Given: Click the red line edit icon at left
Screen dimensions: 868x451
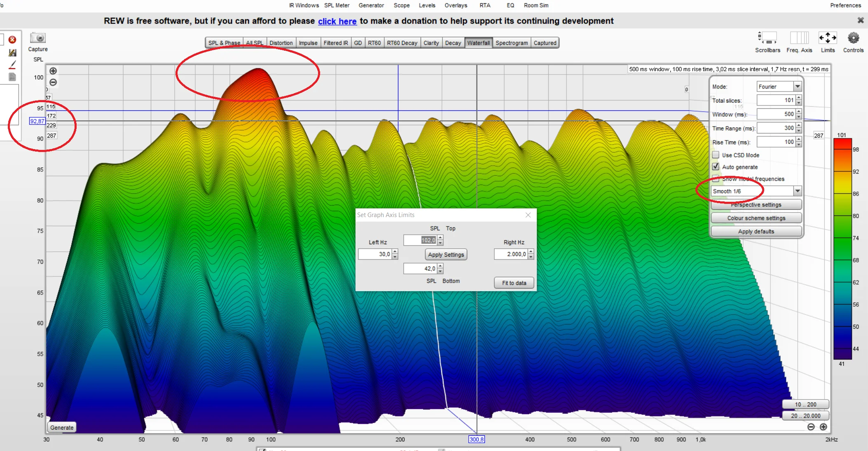Looking at the screenshot, I should [12, 65].
